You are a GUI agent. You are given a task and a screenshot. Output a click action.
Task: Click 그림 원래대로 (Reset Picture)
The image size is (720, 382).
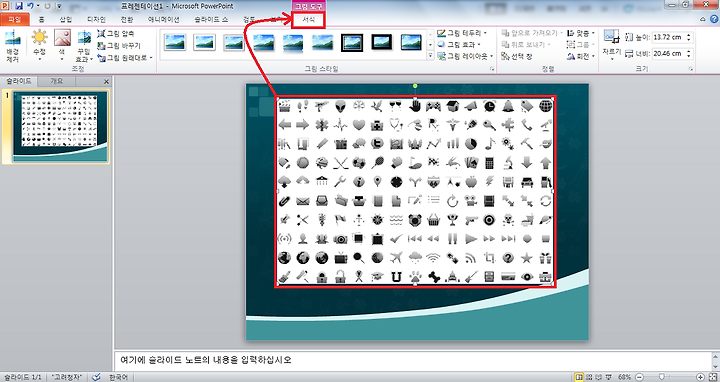tap(122, 57)
